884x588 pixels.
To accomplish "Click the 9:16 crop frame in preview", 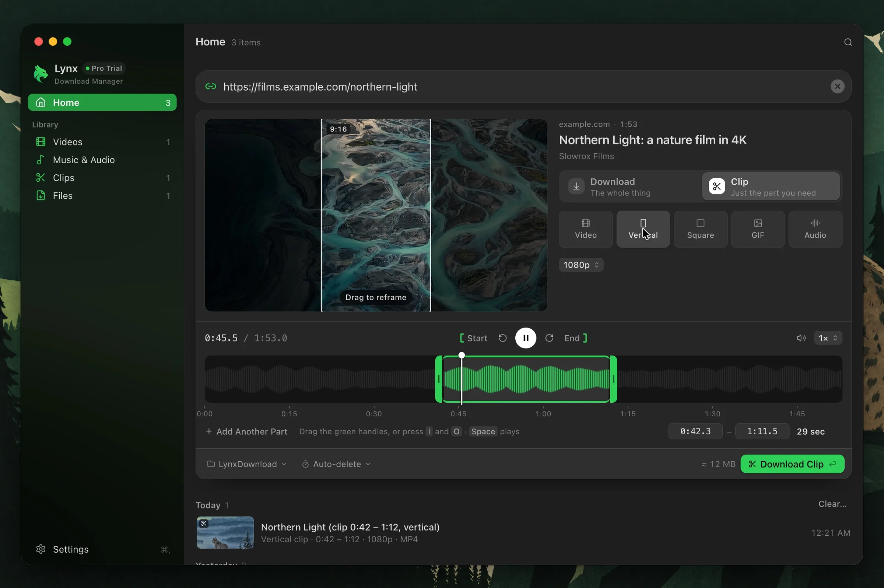I will (x=376, y=215).
